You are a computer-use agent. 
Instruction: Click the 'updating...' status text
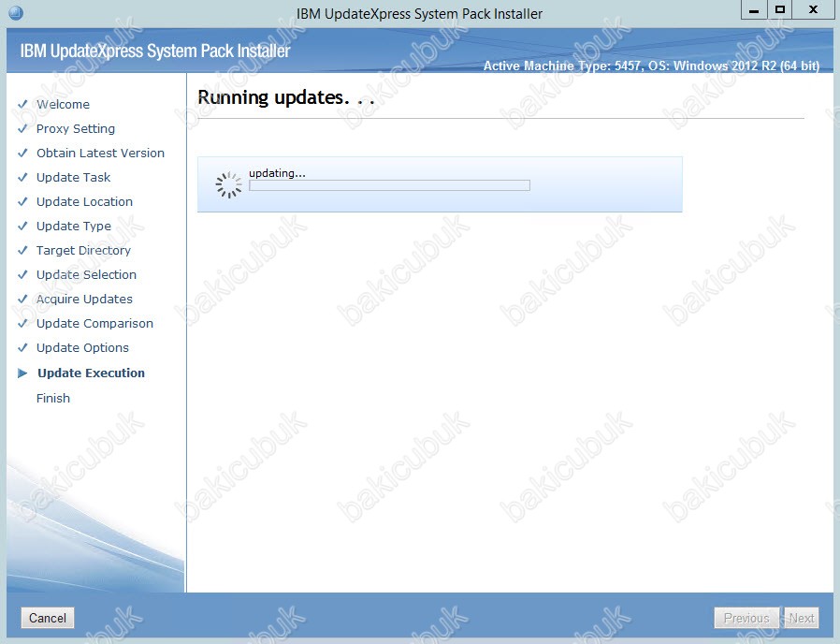coord(277,173)
